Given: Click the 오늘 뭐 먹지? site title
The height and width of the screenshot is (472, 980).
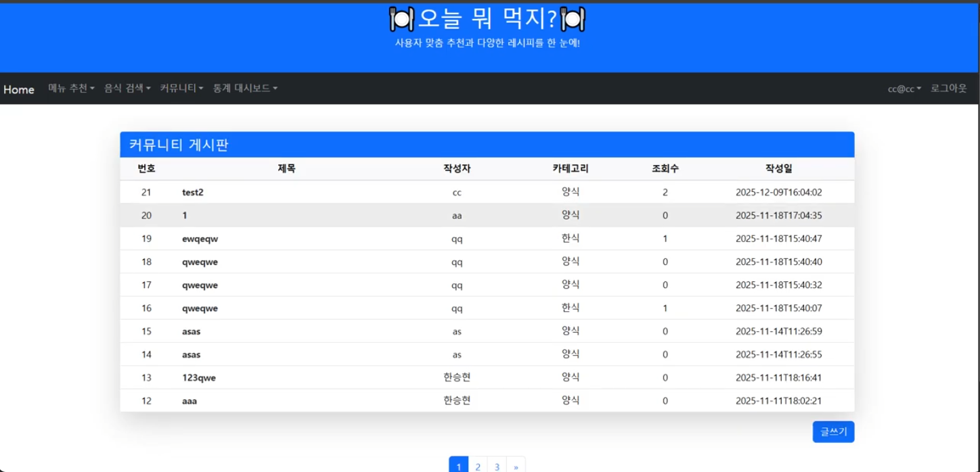Looking at the screenshot, I should click(x=487, y=19).
